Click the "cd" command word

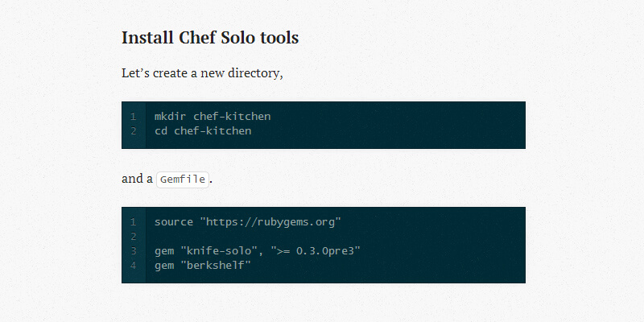pos(161,130)
